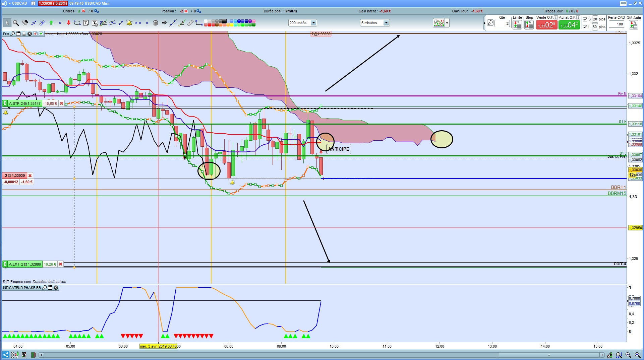The width and height of the screenshot is (644, 360).
Task: Open the 5 minutes timeframe dropdown
Action: click(x=375, y=23)
